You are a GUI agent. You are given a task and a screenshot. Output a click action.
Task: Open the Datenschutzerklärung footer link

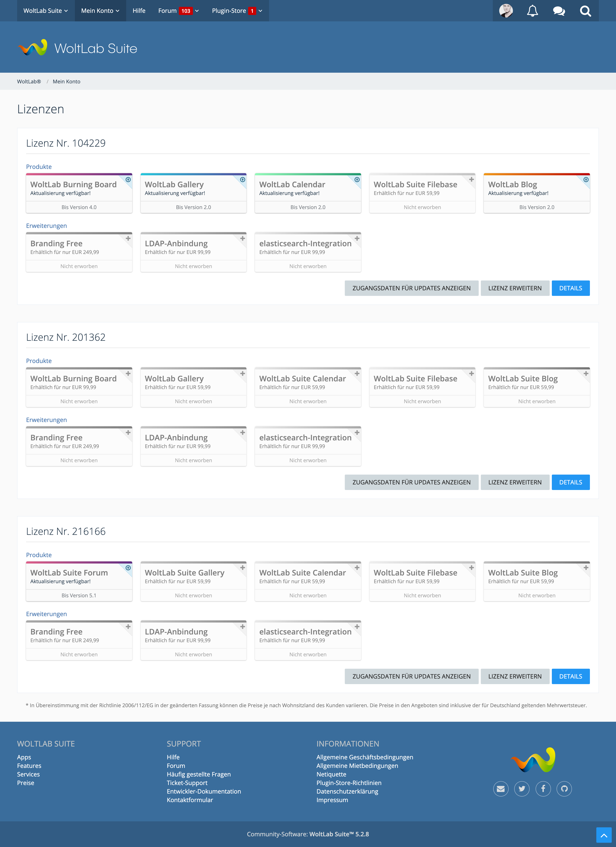click(x=347, y=791)
